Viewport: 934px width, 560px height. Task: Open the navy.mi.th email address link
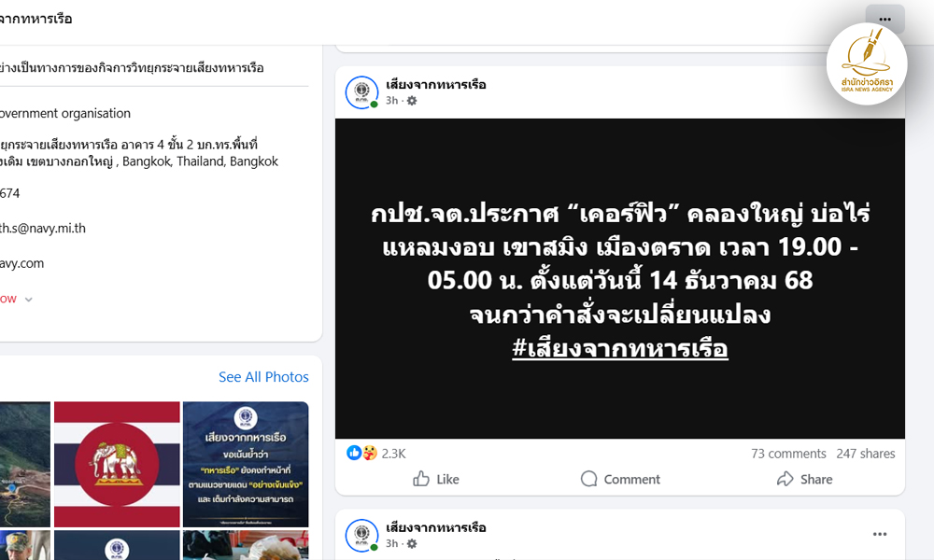point(42,229)
